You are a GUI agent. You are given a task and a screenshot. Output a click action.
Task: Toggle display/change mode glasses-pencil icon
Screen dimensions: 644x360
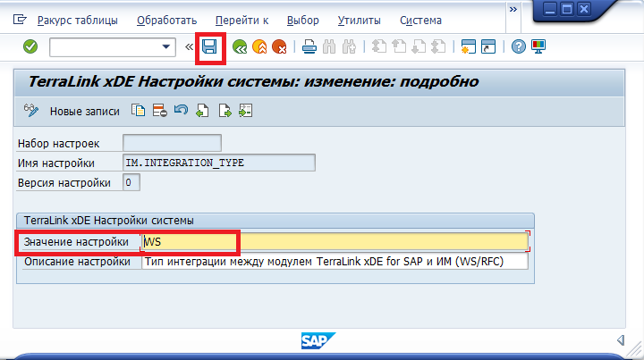pyautogui.click(x=31, y=111)
